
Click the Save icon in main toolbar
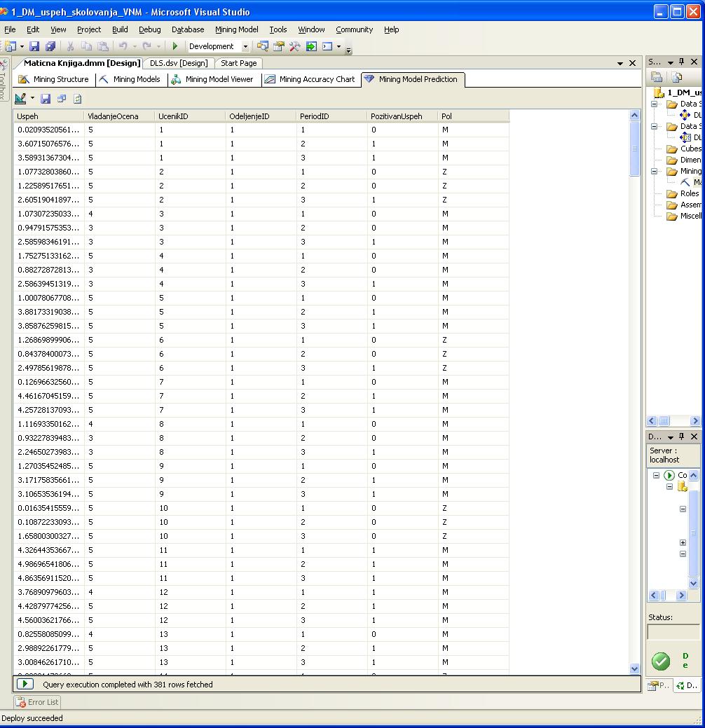coord(34,46)
